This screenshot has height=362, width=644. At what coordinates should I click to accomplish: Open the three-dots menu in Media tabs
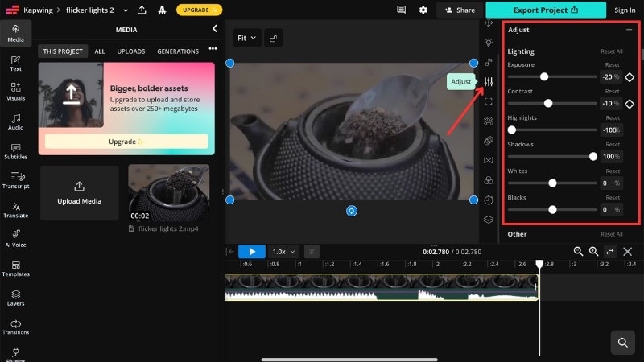click(213, 48)
